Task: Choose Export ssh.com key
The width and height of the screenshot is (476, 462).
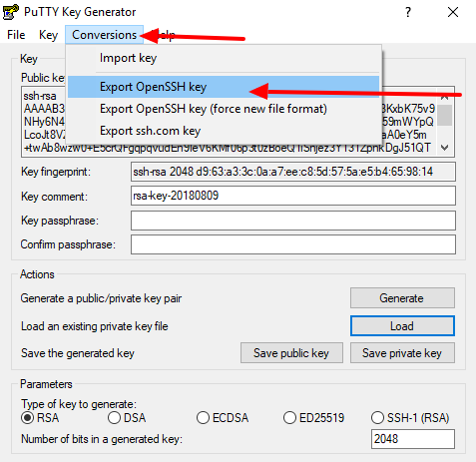Action: click(224, 131)
